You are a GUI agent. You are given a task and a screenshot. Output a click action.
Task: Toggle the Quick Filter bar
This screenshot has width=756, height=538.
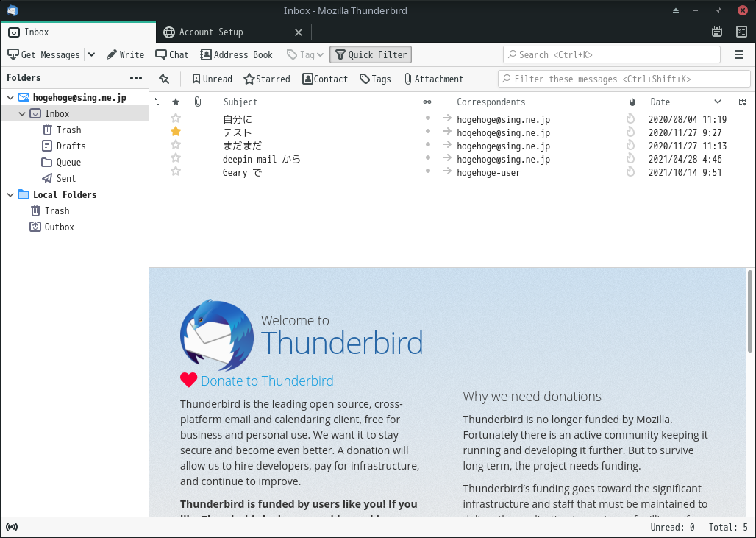tap(371, 54)
